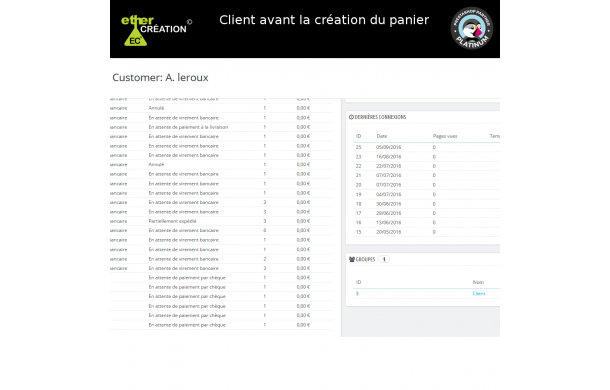Click the Groupes panel title
610x390 pixels.
pos(365,259)
